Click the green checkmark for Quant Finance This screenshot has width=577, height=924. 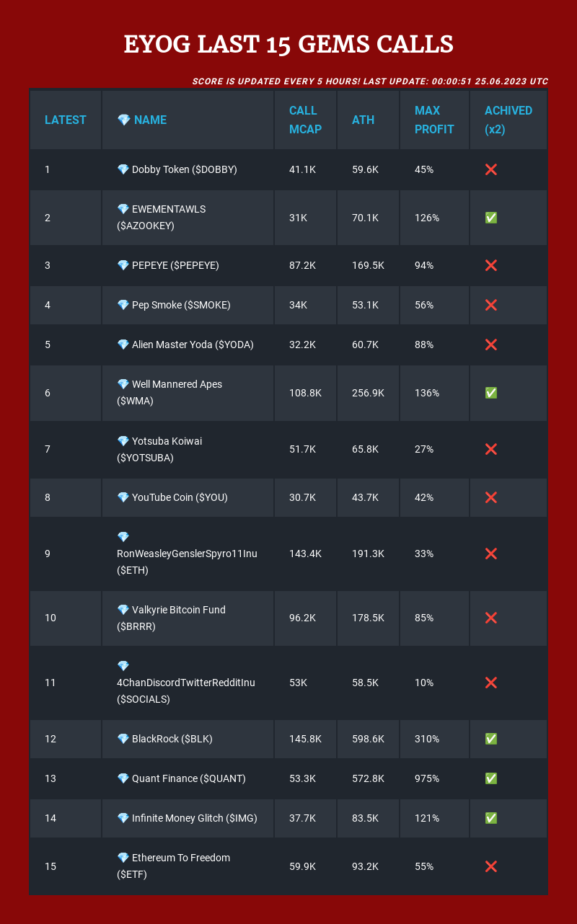[x=491, y=778]
